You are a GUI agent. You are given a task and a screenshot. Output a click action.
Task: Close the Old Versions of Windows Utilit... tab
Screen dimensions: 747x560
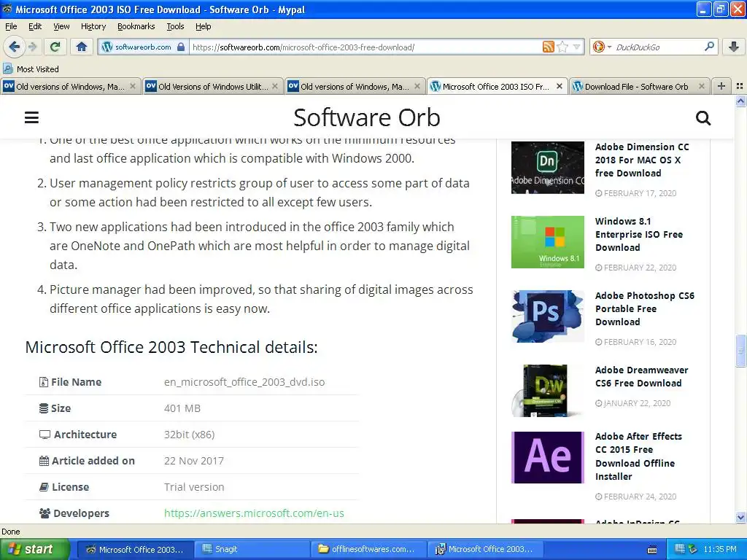coord(275,86)
